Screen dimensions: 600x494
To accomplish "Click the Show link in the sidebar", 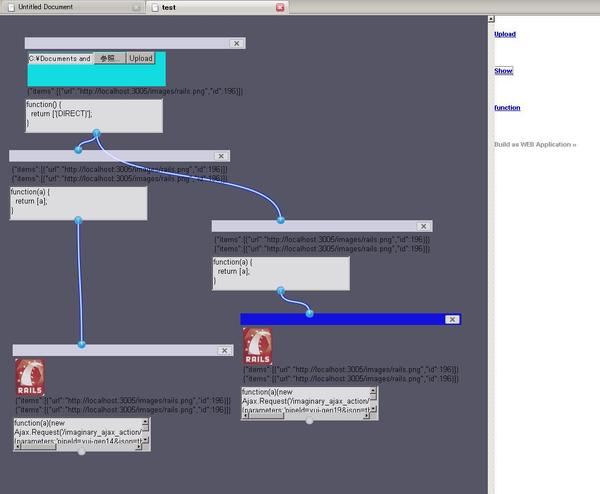I will (x=503, y=71).
